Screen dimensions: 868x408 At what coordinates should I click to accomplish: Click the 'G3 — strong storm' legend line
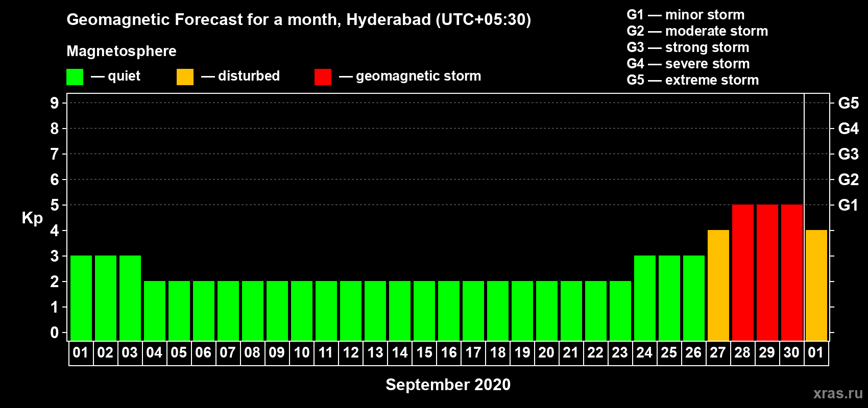pos(688,47)
